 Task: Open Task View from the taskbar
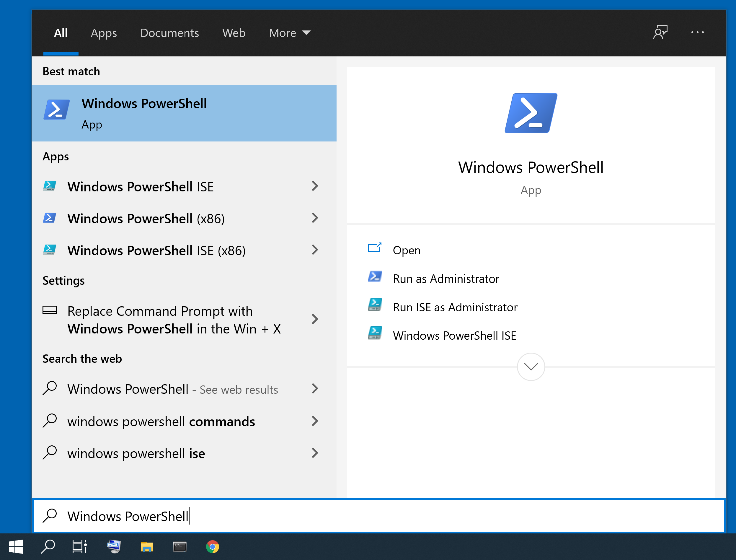tap(79, 546)
